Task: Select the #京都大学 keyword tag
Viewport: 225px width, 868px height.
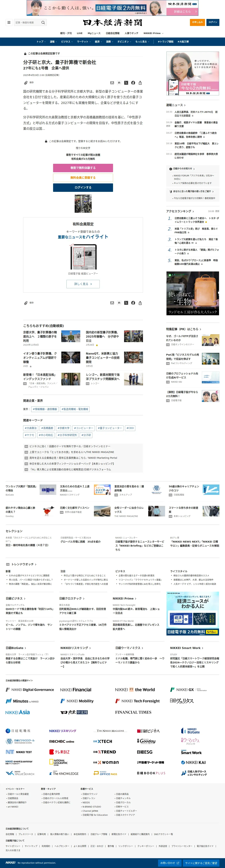Action: coord(64,428)
